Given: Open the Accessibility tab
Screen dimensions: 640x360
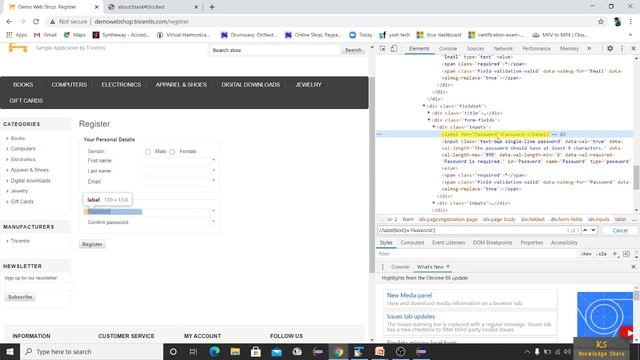Looking at the screenshot, I should [x=564, y=242].
